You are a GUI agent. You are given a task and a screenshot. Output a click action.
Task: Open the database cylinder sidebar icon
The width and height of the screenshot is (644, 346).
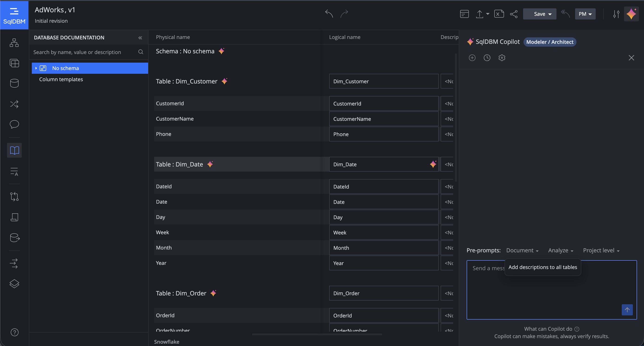point(14,83)
